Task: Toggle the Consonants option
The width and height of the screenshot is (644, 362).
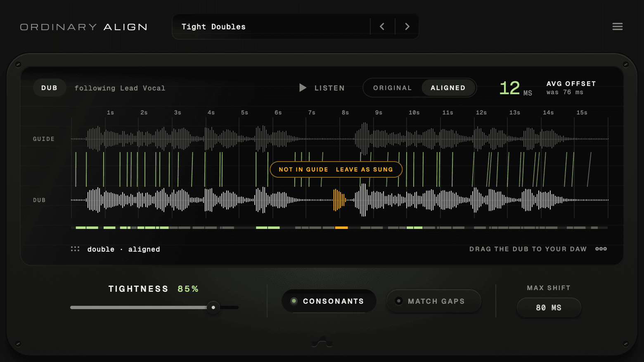Action: pos(329,301)
